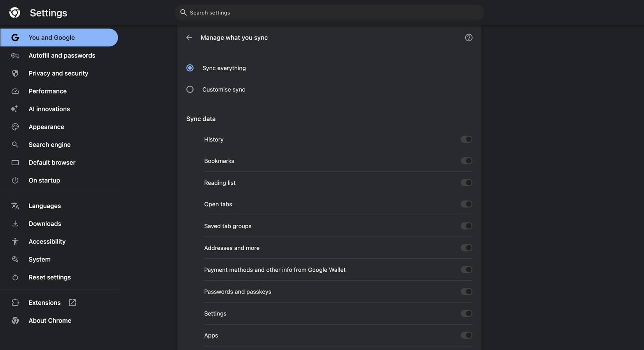Click the Search settings field
This screenshot has width=644, height=350.
(x=329, y=12)
